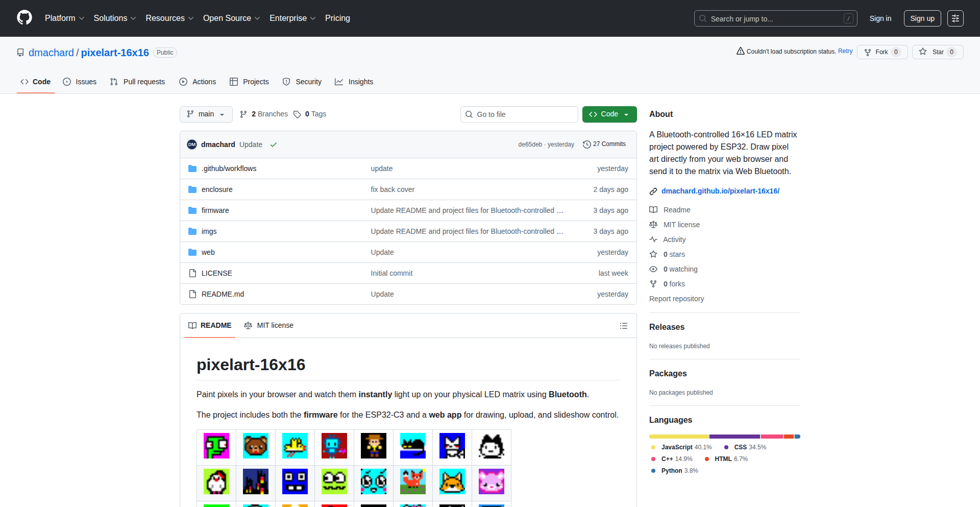
Task: Open the README outline list icon
Action: [x=623, y=326]
